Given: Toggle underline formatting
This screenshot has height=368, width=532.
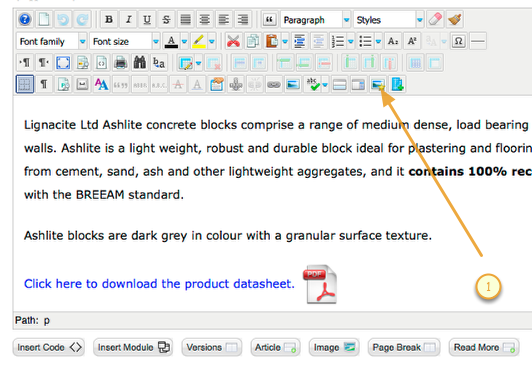Looking at the screenshot, I should [x=147, y=20].
